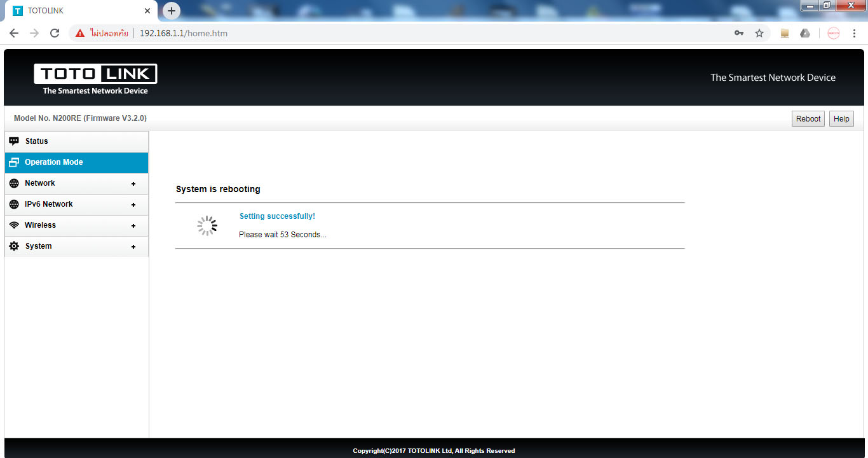Click the Operation Mode windows icon
The image size is (868, 458).
coord(14,162)
